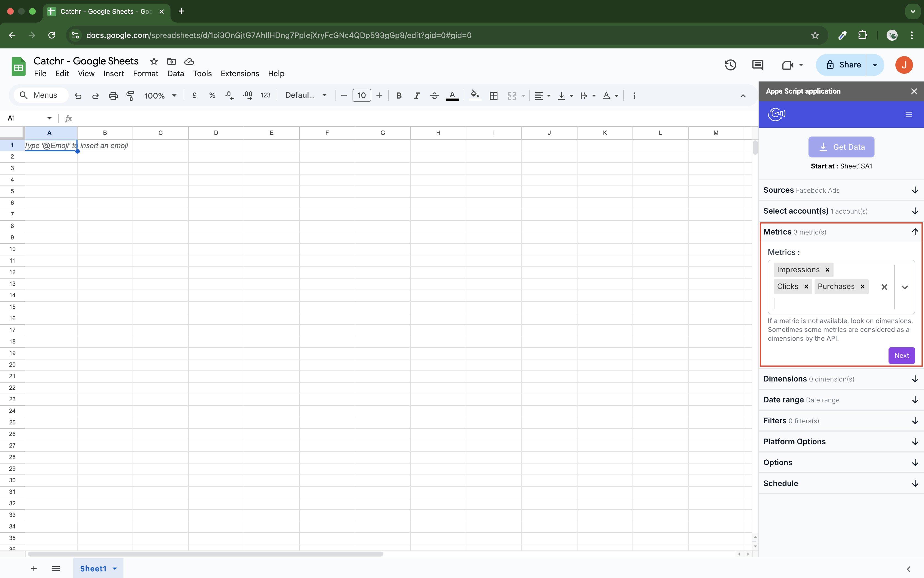Open the File menu
The width and height of the screenshot is (924, 578).
40,73
